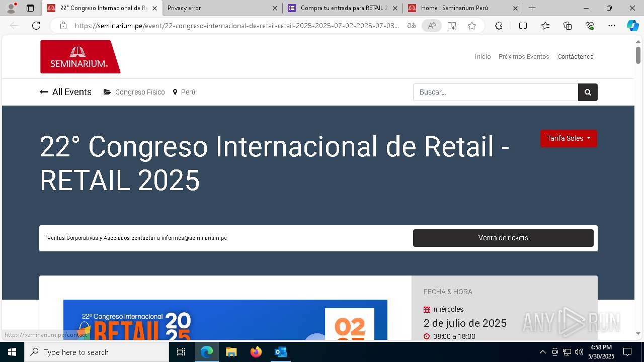Viewport: 644px width, 362px height.
Task: Open File Explorer from taskbar
Action: coord(231,352)
